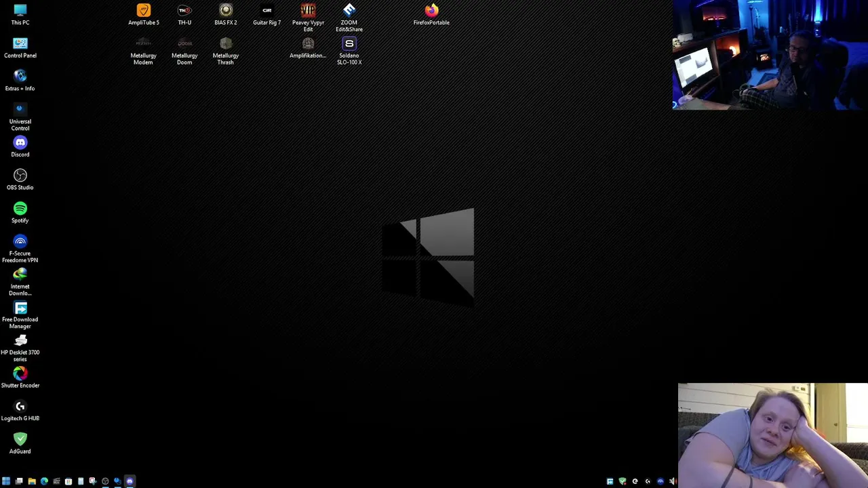Screen dimensions: 868x488
Task: Open Task View in the taskbar
Action: coord(19,481)
